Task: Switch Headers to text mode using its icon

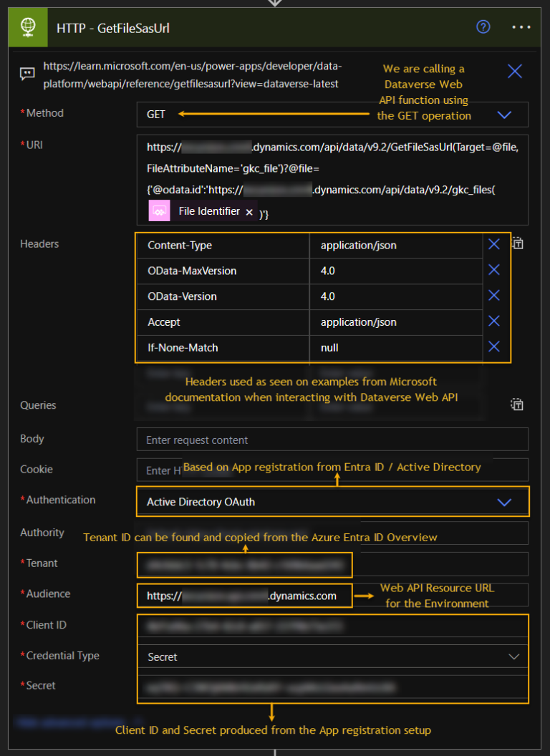Action: click(517, 243)
